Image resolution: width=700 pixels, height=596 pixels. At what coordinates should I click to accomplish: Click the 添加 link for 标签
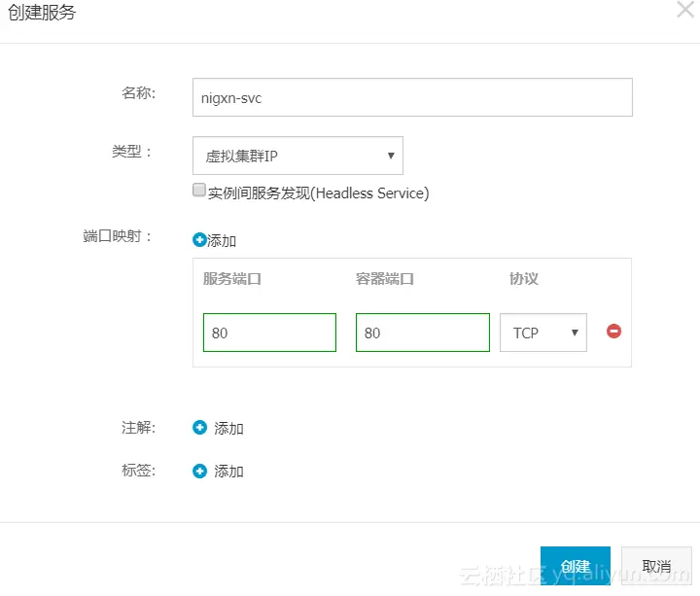pyautogui.click(x=228, y=471)
